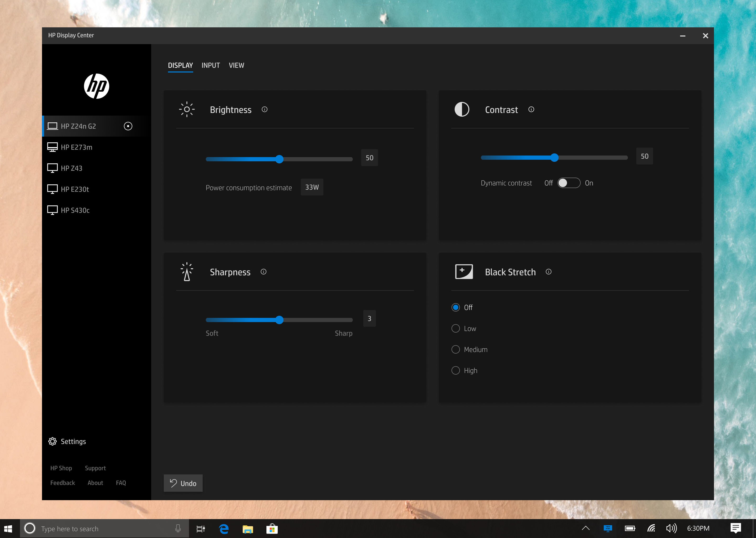Open the volume control in system tray
Image resolution: width=756 pixels, height=538 pixels.
[671, 528]
